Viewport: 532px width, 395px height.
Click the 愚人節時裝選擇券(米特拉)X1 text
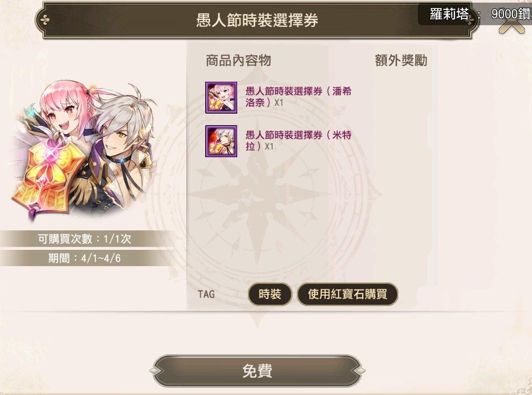point(298,141)
